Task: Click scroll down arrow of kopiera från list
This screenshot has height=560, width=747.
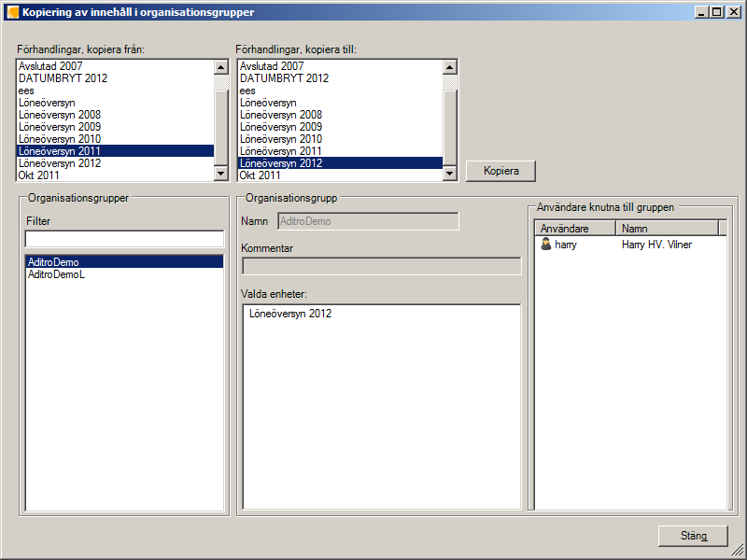Action: [x=220, y=174]
